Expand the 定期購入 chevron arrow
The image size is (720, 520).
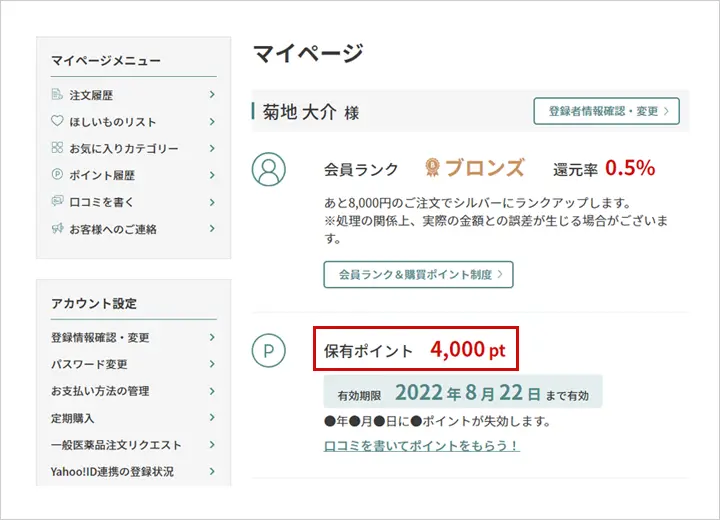pyautogui.click(x=213, y=418)
